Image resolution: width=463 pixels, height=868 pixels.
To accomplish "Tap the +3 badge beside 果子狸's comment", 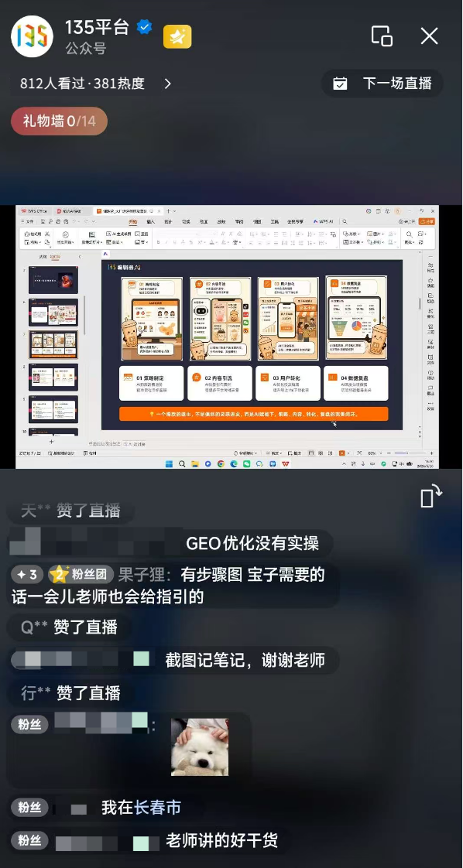I will point(27,575).
